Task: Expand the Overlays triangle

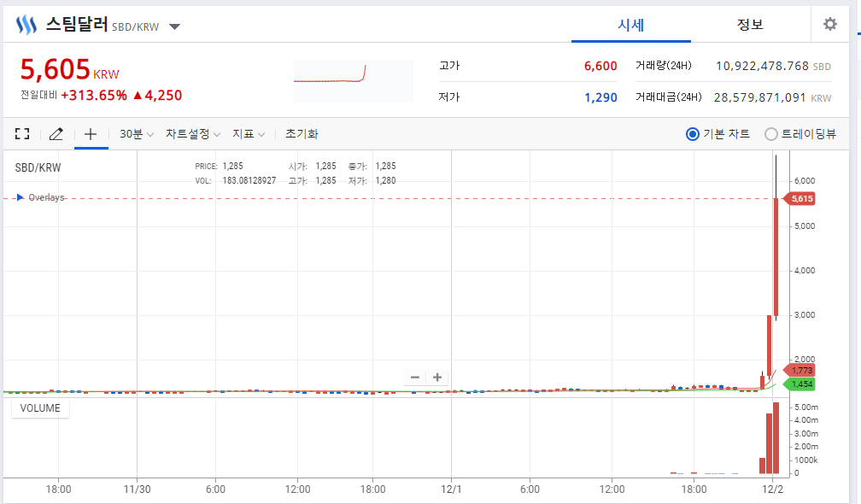Action: click(x=20, y=197)
